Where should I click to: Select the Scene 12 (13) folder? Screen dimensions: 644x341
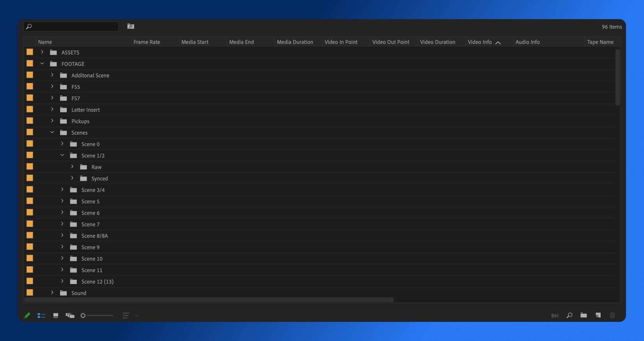97,282
